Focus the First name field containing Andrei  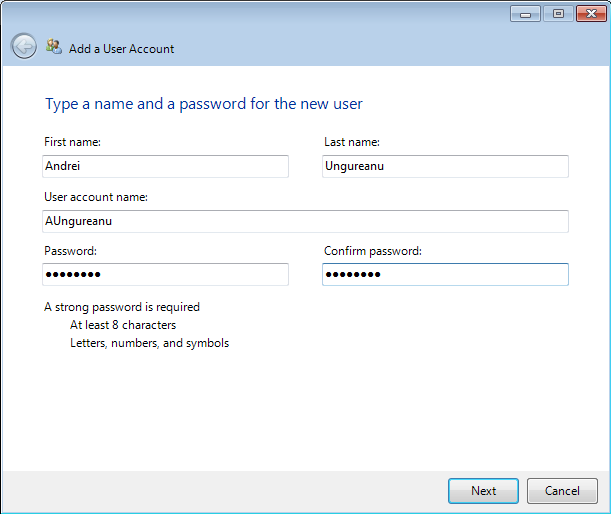pos(165,166)
